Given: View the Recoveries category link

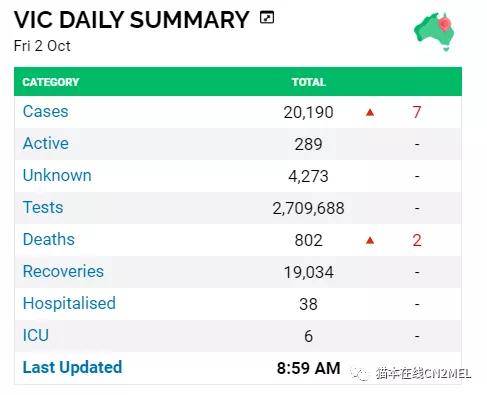Looking at the screenshot, I should pos(63,271).
